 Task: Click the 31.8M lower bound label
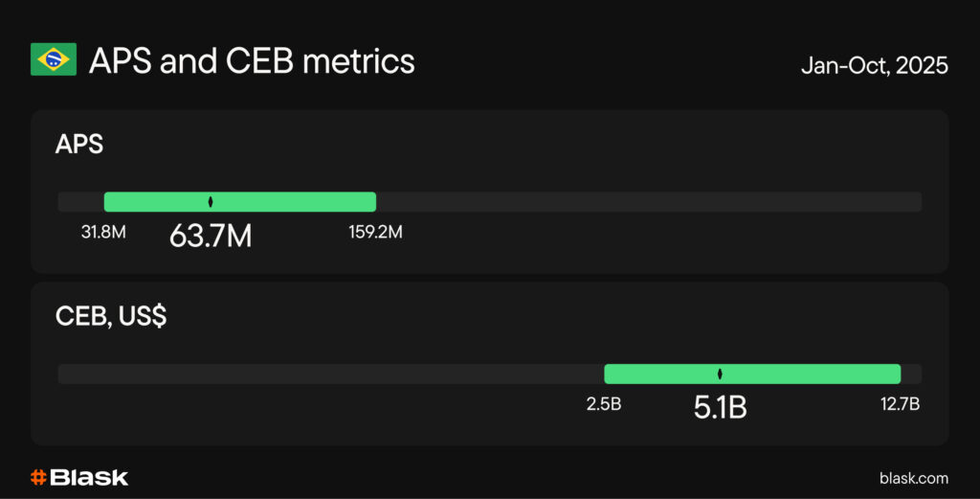pyautogui.click(x=104, y=232)
